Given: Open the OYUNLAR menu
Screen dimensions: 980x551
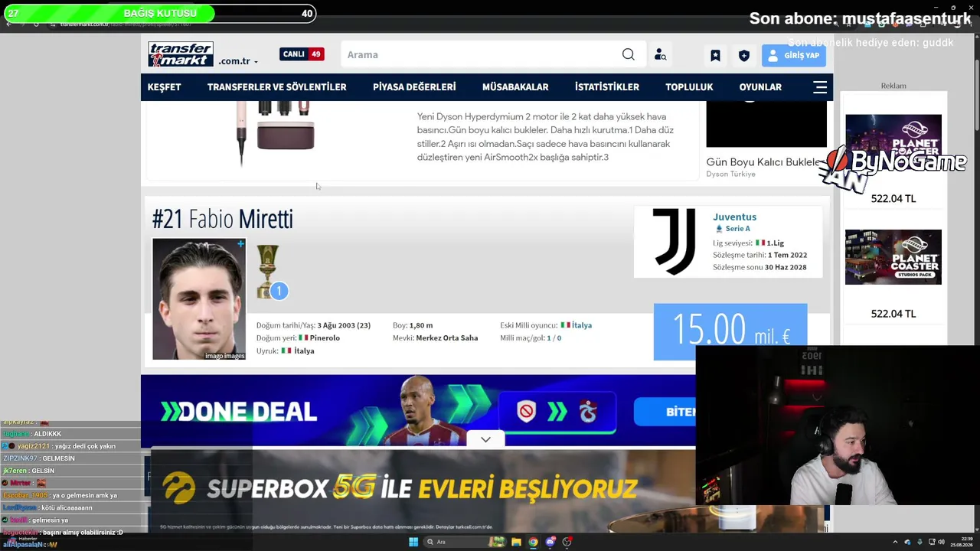Looking at the screenshot, I should [760, 87].
